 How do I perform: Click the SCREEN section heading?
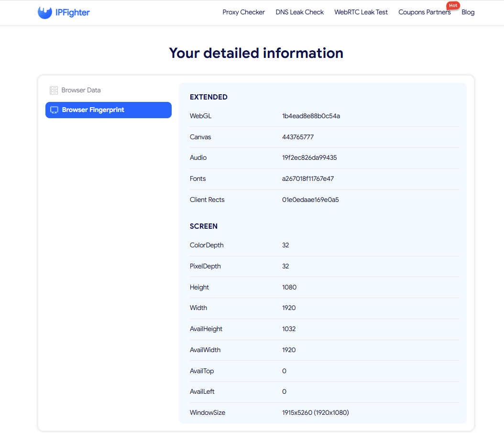coord(203,226)
